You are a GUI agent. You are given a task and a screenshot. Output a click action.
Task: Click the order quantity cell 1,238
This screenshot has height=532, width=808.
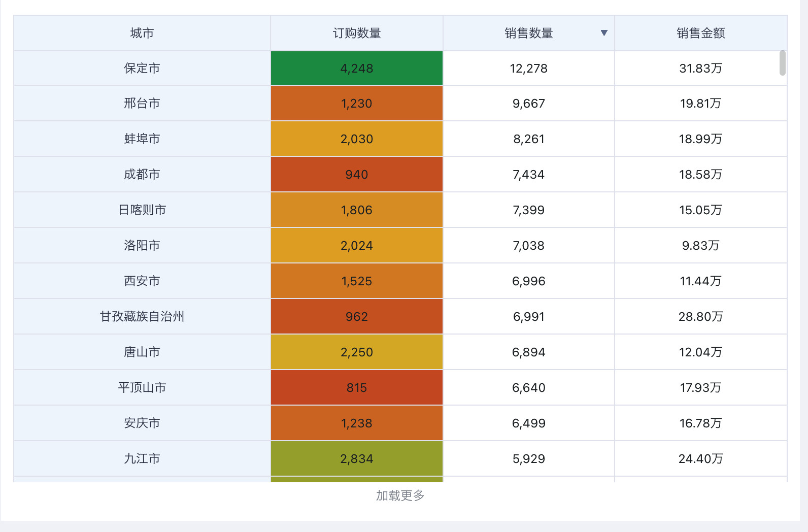357,423
